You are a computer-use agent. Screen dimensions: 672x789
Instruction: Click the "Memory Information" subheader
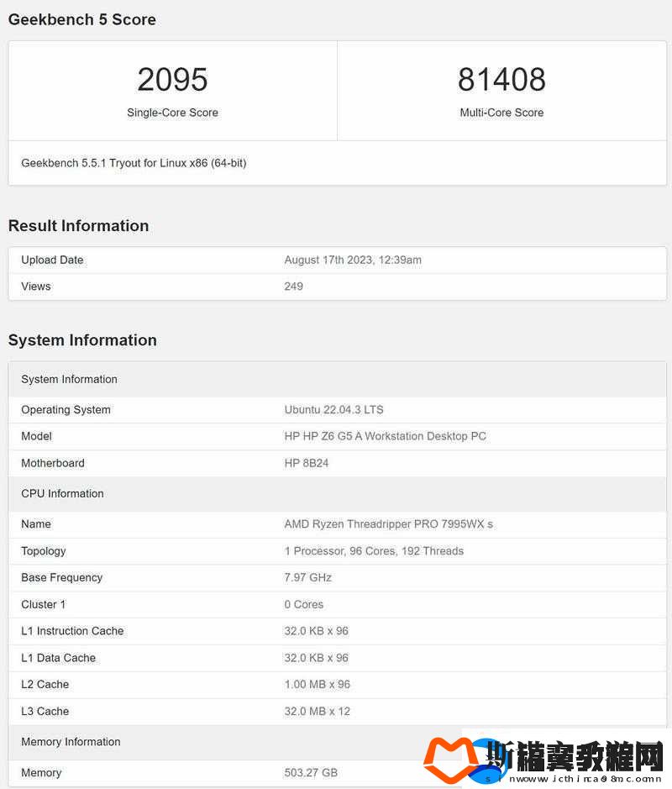coord(71,742)
